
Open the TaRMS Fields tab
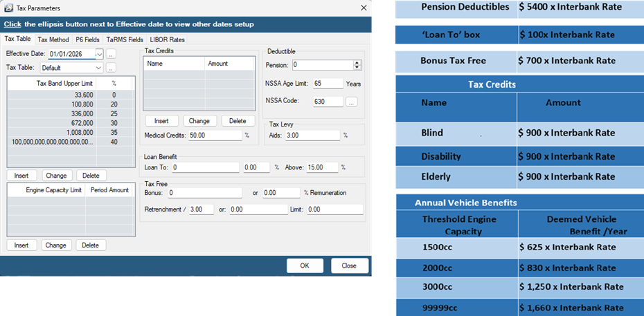pyautogui.click(x=125, y=39)
